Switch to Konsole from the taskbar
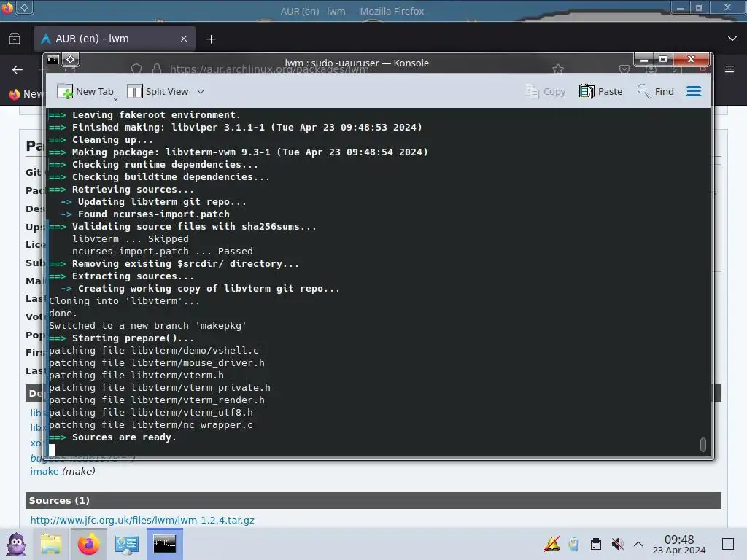This screenshot has width=747, height=560. [164, 544]
